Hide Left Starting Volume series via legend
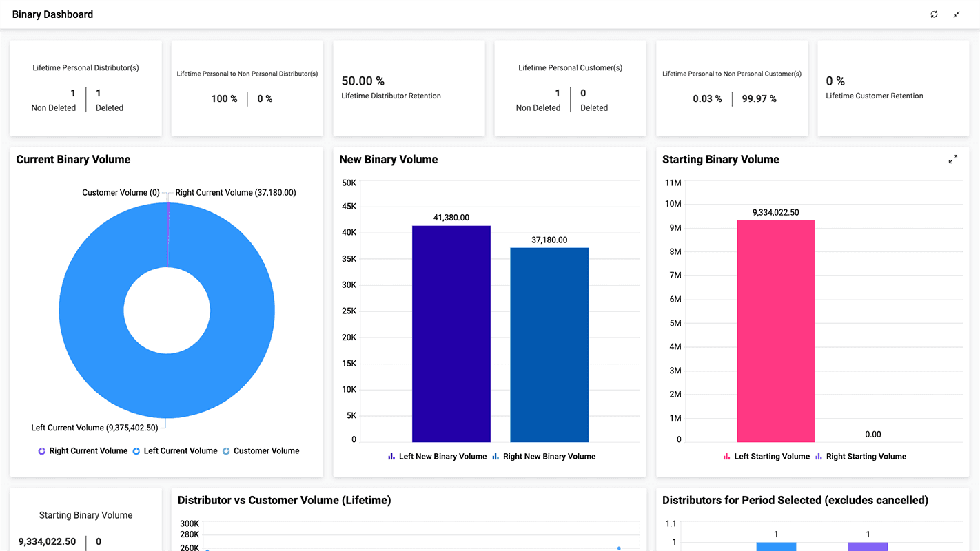The height and width of the screenshot is (551, 980). pos(766,457)
